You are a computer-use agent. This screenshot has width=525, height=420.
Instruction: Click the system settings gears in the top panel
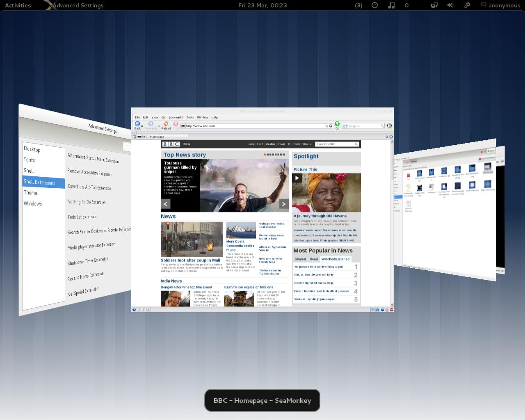coord(467,5)
